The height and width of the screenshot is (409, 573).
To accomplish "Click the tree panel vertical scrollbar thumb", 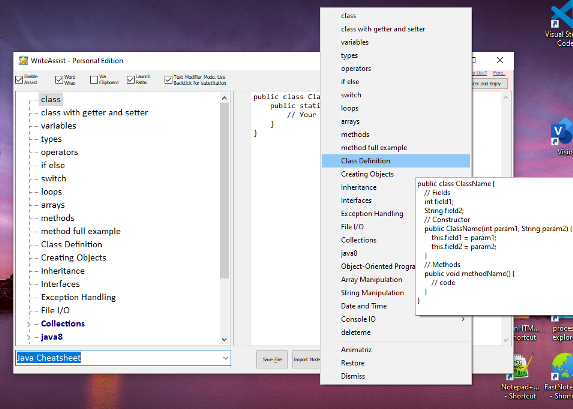I will (224, 190).
